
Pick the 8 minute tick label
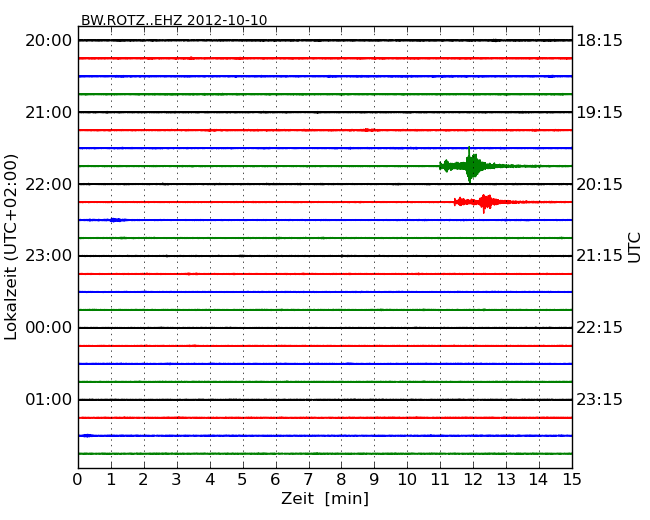click(341, 480)
